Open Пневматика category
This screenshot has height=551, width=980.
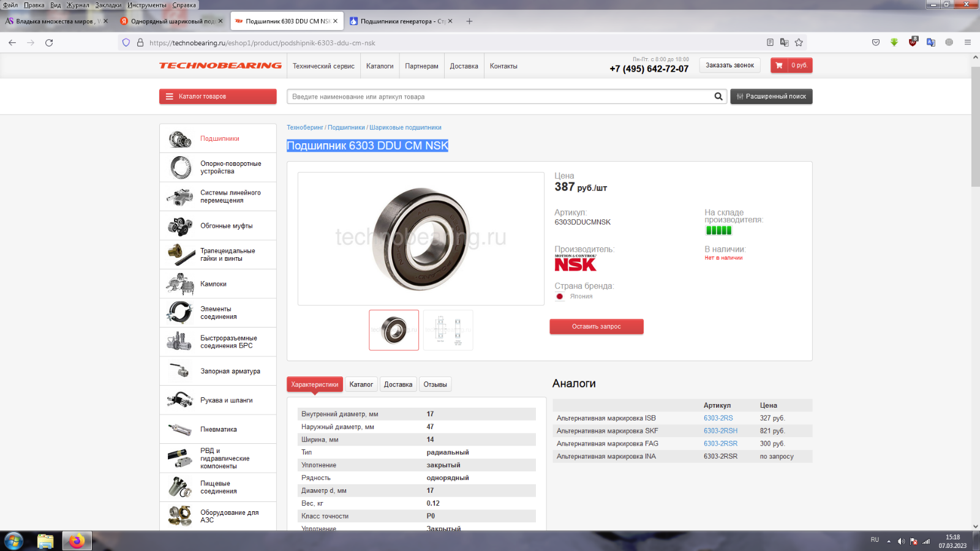218,429
